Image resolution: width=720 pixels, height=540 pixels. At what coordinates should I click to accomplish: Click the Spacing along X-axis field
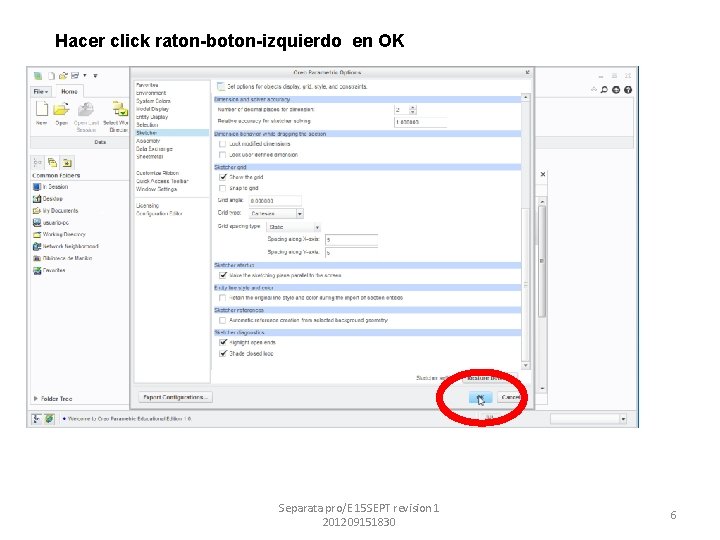351,240
